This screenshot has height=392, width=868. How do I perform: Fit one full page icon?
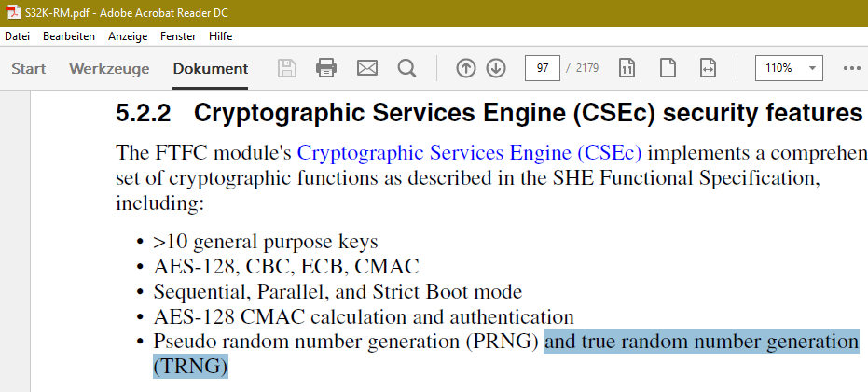[668, 68]
